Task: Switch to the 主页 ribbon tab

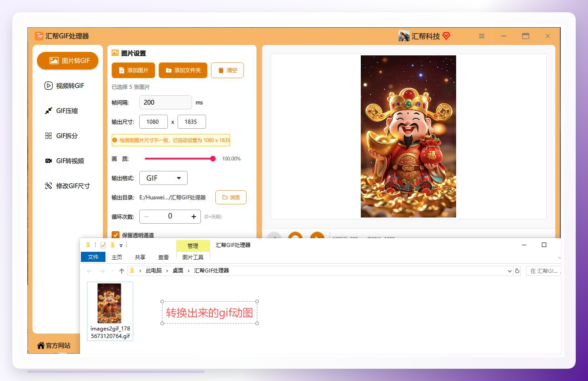Action: [x=117, y=257]
